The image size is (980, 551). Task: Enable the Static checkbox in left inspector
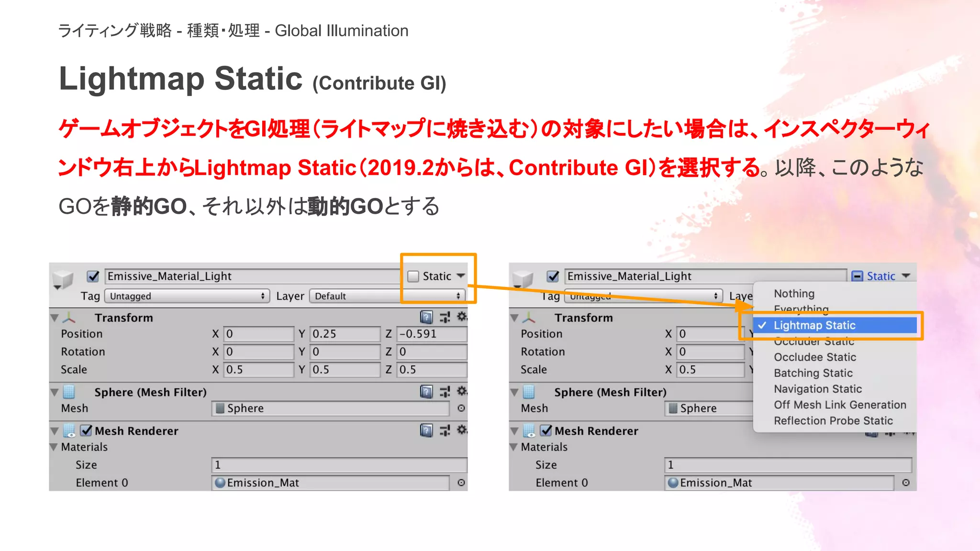(x=413, y=276)
